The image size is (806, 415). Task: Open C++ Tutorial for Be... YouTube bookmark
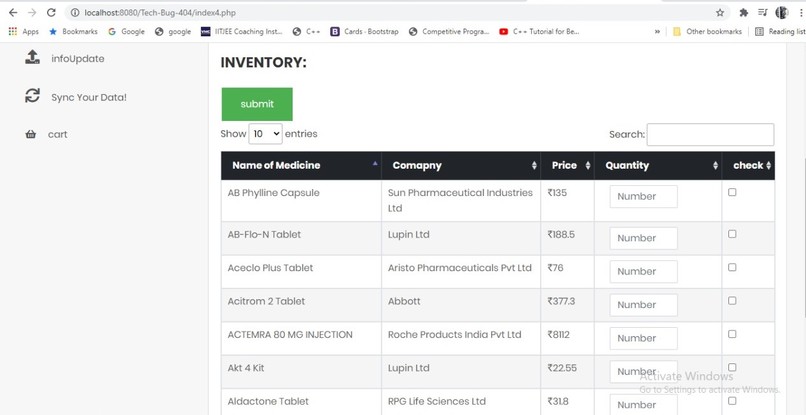pyautogui.click(x=539, y=31)
